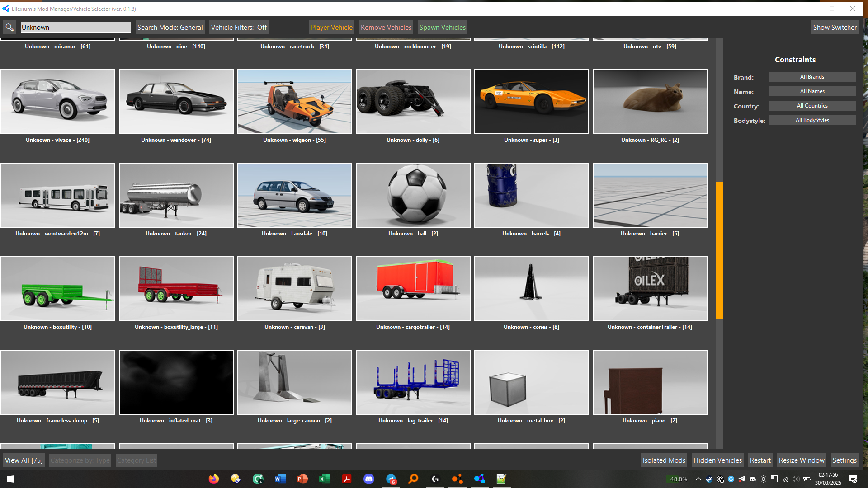The width and height of the screenshot is (868, 488).
Task: Open Discord from the taskbar
Action: (x=369, y=479)
